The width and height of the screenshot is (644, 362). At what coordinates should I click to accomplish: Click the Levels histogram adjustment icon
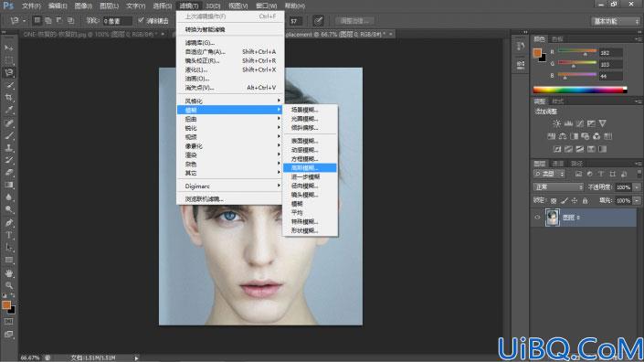568,123
